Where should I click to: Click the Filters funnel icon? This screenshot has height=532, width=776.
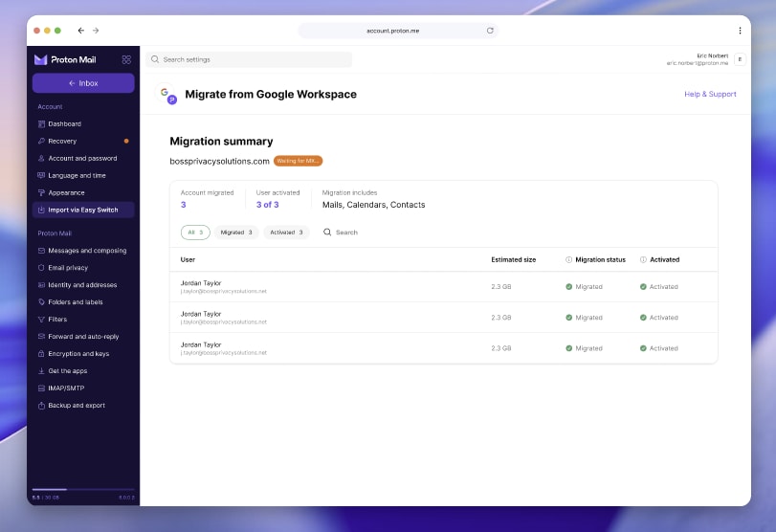click(x=41, y=320)
